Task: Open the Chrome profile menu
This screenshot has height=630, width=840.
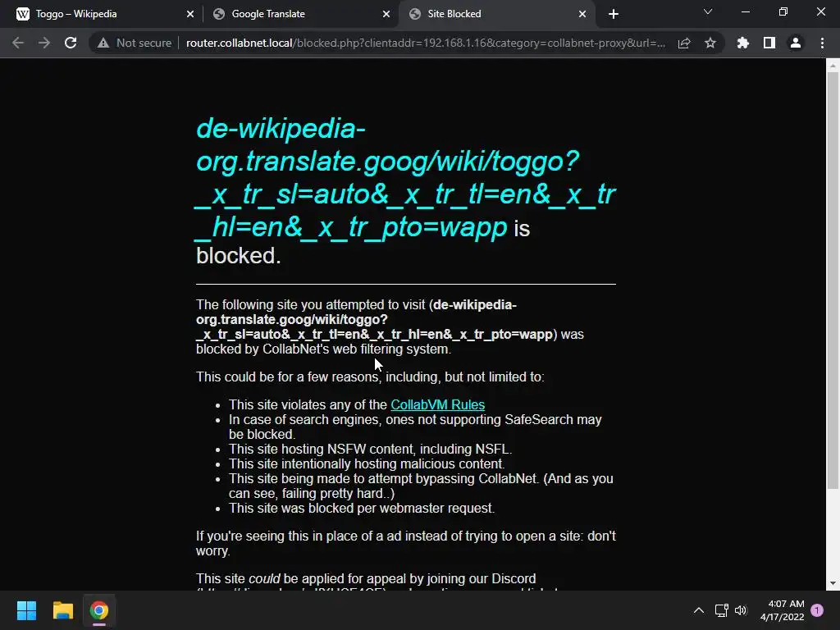Action: 796,43
